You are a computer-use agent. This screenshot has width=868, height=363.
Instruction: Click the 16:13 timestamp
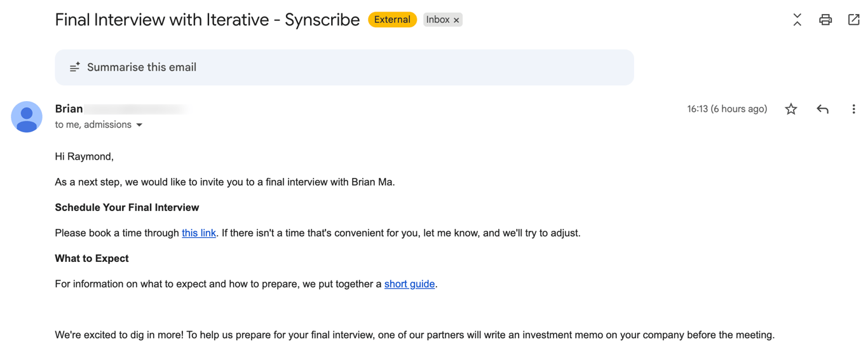click(726, 109)
